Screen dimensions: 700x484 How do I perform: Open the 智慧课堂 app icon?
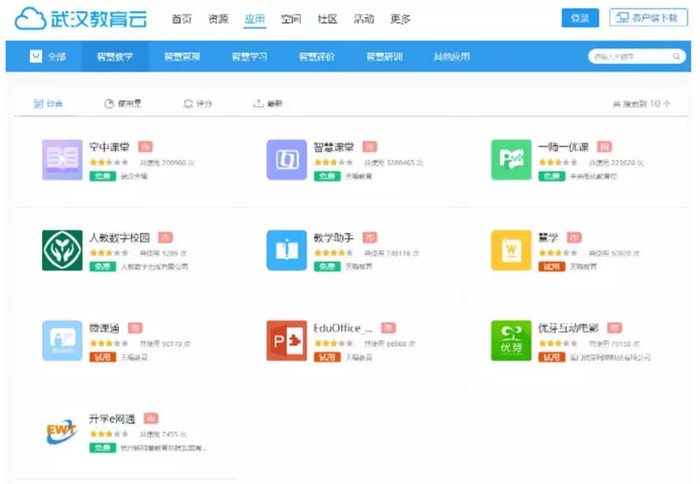(x=287, y=160)
